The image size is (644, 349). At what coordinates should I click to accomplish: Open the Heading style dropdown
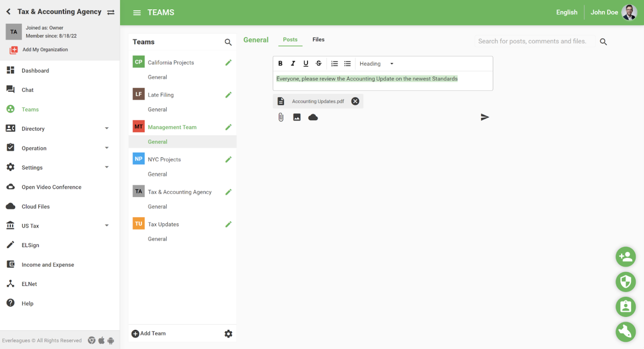pyautogui.click(x=377, y=64)
